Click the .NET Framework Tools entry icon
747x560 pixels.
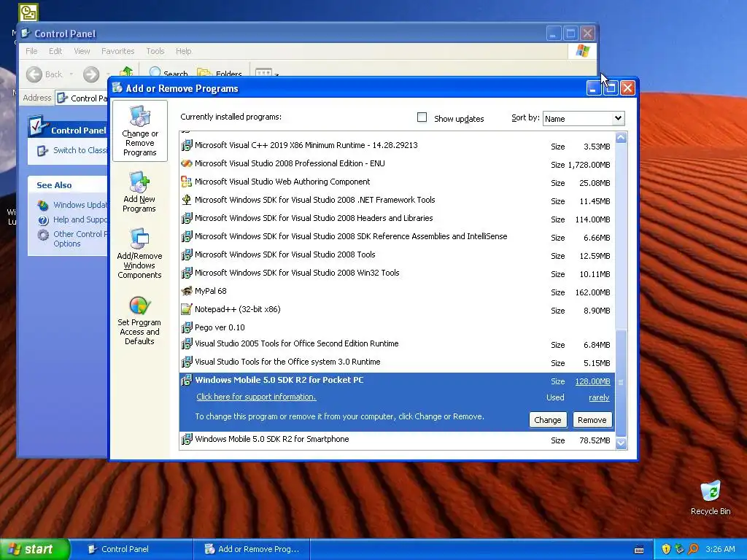[187, 200]
